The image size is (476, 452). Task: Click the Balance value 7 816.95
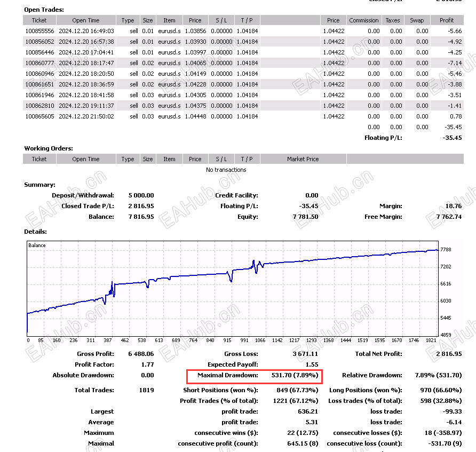click(141, 217)
